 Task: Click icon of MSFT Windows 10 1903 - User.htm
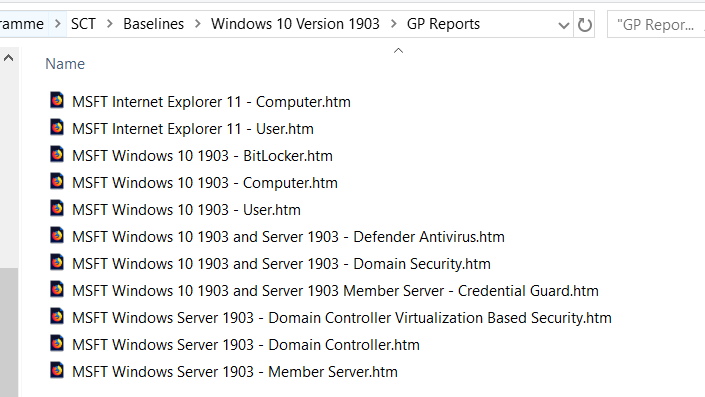point(57,208)
